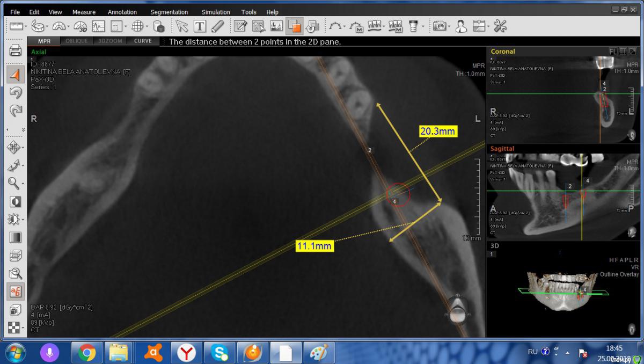Expand the tape measure tool dropdown arrow
Viewport: 644px width, 364px height.
(48, 26)
